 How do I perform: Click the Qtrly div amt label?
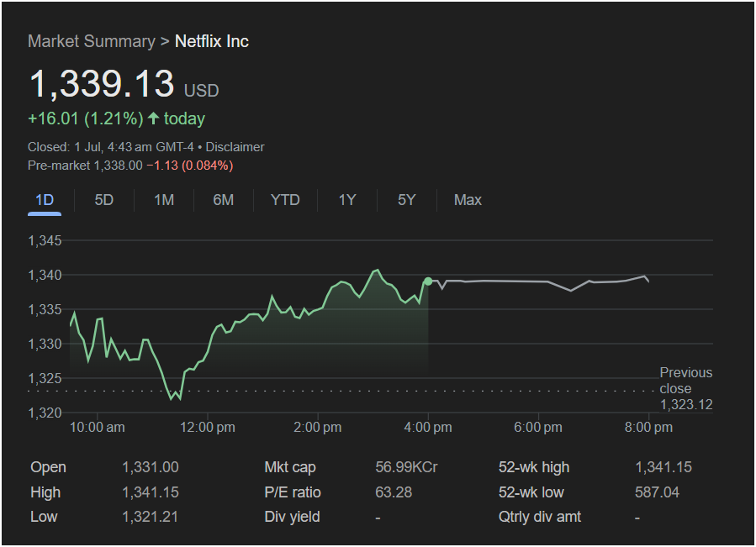[540, 517]
